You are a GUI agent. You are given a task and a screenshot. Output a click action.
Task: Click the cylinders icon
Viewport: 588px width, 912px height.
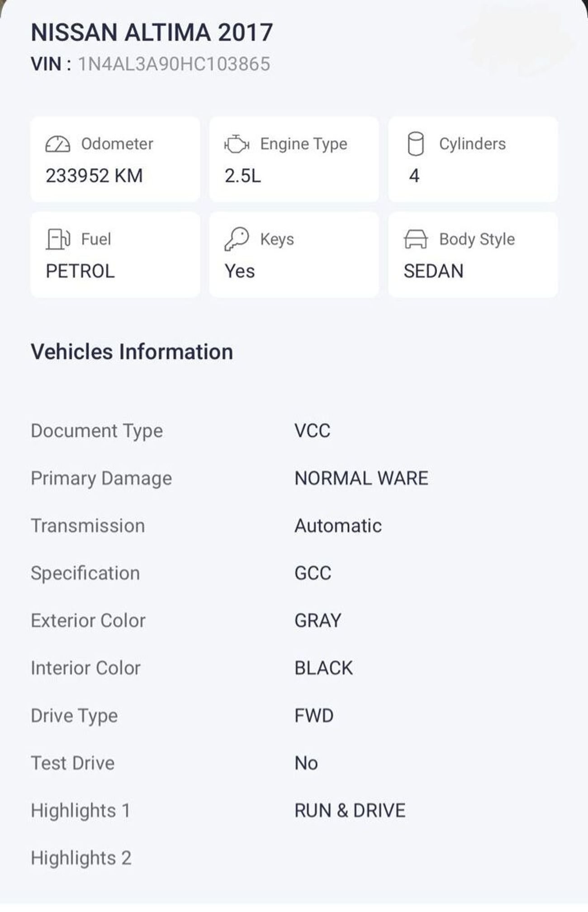(x=415, y=144)
